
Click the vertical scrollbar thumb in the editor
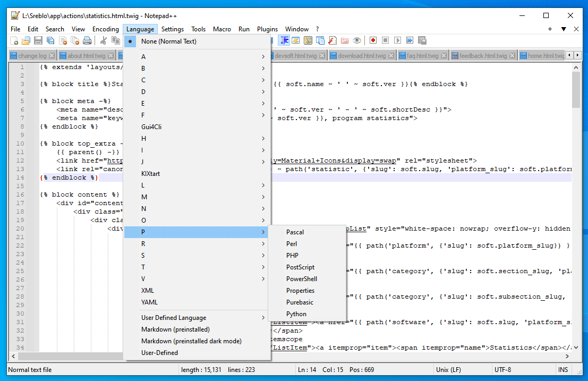[576, 90]
